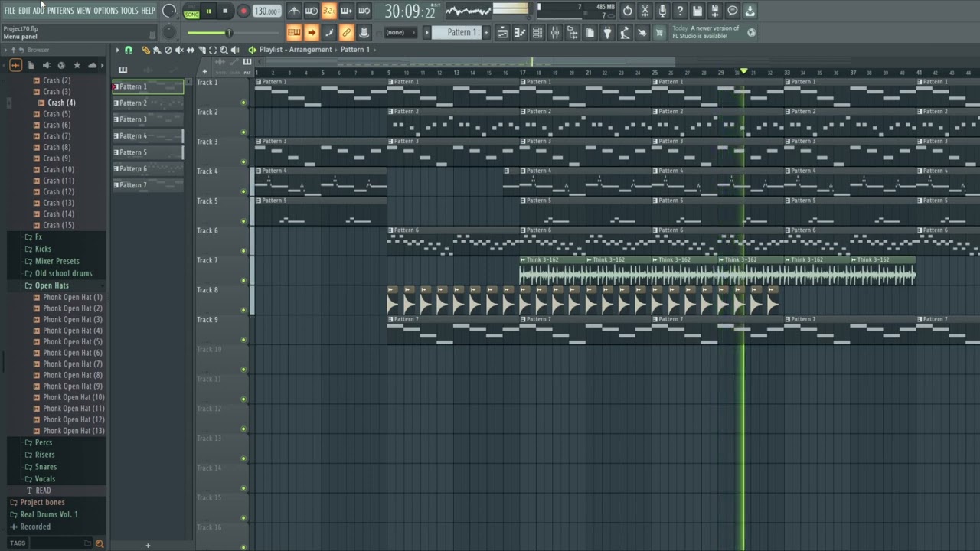Select the mute tool in playlist toolbar

(x=179, y=50)
